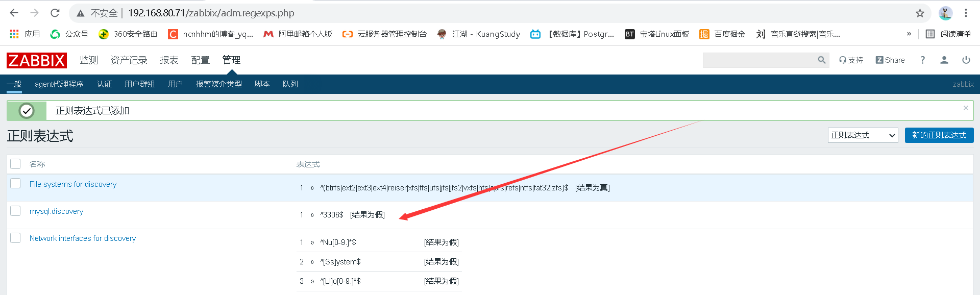The image size is (980, 295).
Task: Open the user profile icon
Action: [x=944, y=60]
